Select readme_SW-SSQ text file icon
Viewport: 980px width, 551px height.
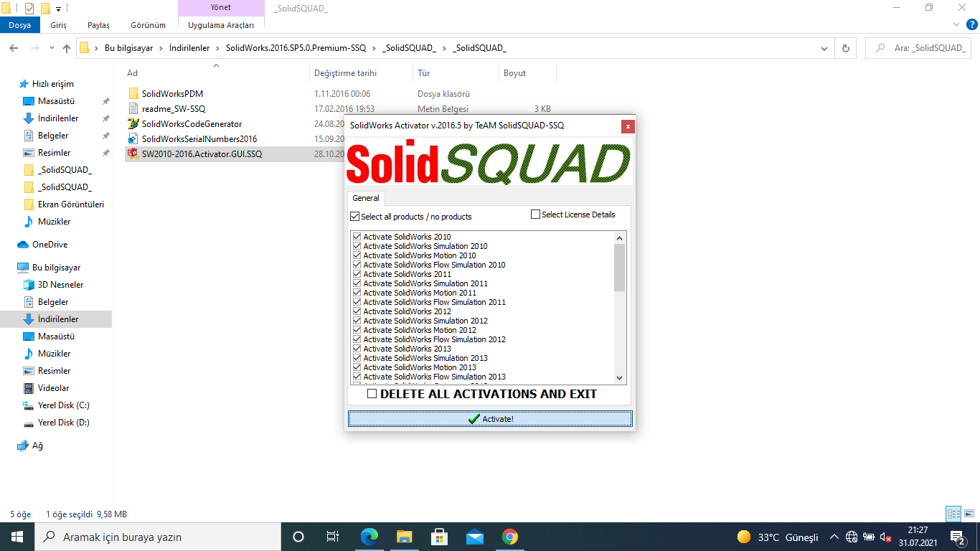pos(133,109)
